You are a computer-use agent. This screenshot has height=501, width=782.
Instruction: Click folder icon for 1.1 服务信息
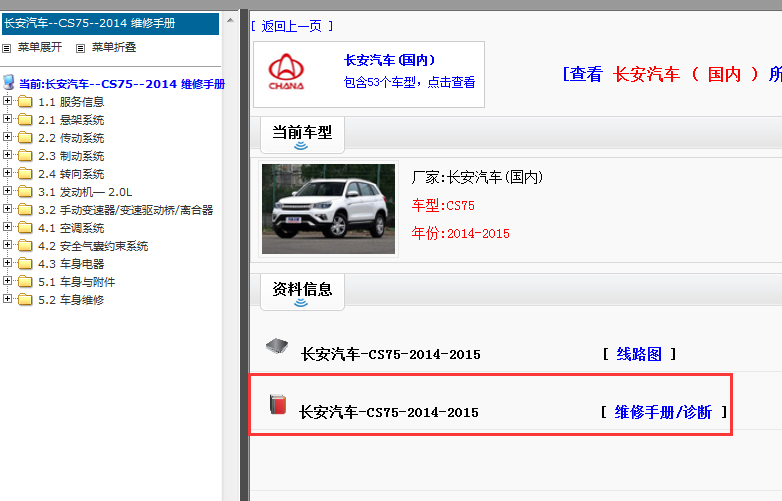pos(25,102)
